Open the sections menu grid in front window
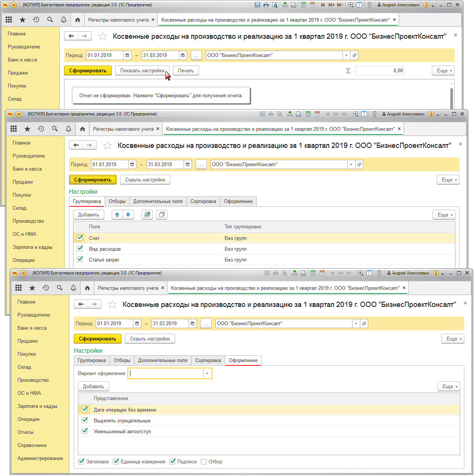Screen dimensions: 474x476 click(x=18, y=288)
